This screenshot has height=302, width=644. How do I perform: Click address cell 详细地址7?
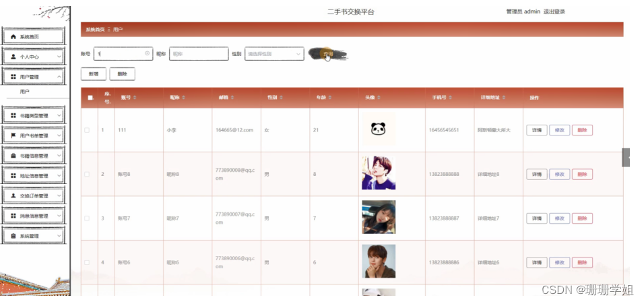(x=488, y=218)
